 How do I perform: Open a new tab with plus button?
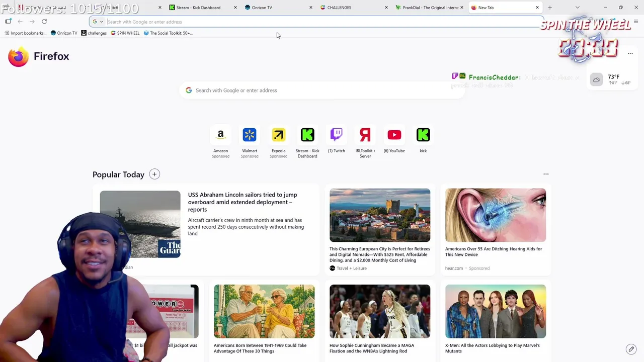tap(550, 8)
